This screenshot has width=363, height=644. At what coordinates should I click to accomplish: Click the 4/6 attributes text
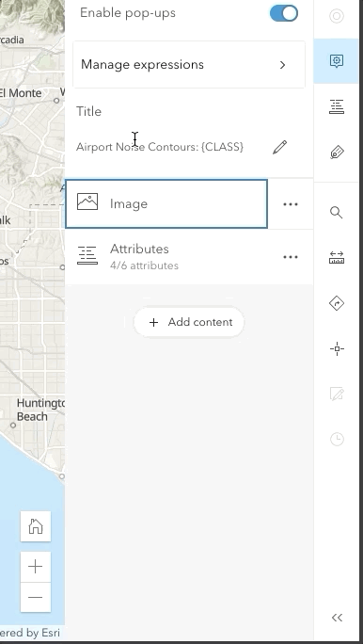pos(144,266)
